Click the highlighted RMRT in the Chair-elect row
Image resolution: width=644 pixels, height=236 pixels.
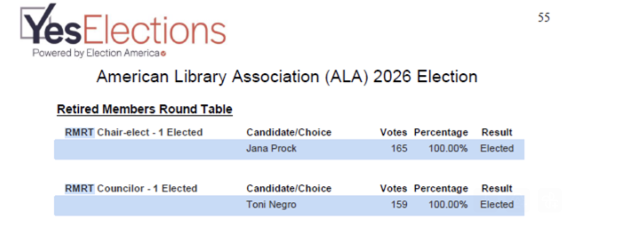(x=79, y=133)
